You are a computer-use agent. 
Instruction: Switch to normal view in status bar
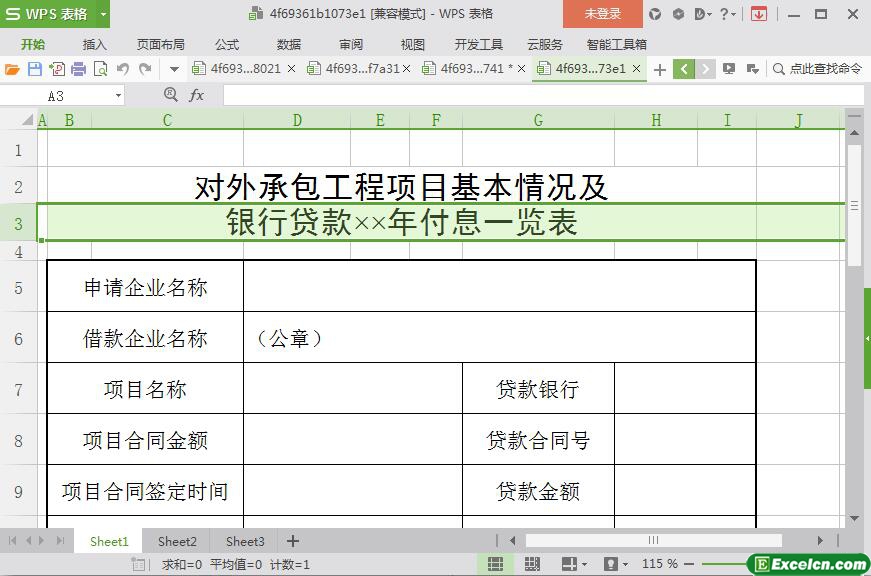pyautogui.click(x=495, y=564)
